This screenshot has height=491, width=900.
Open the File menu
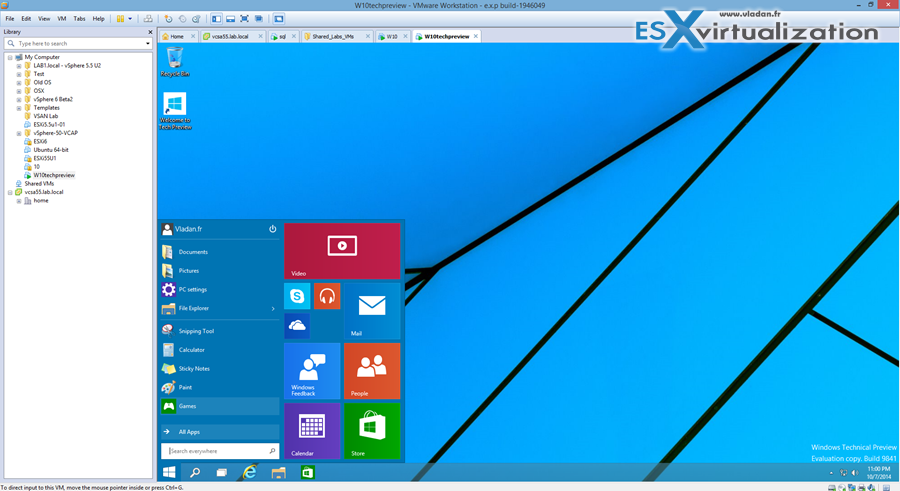[x=10, y=18]
